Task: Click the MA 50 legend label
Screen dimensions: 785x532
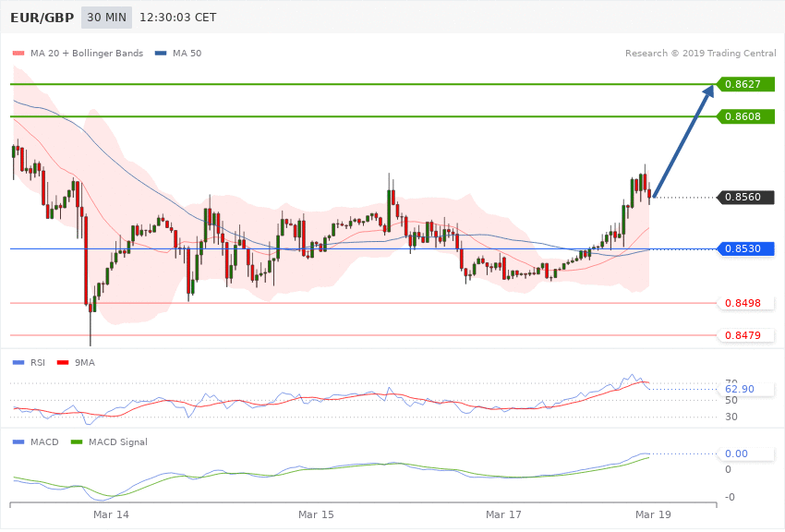Action: pos(187,53)
